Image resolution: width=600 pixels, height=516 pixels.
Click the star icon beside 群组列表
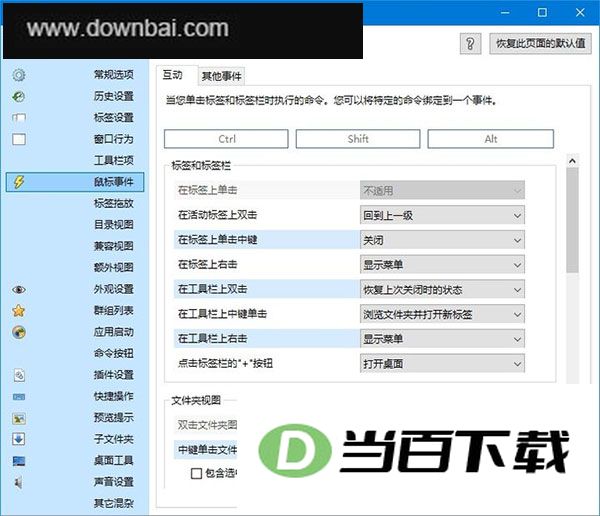point(19,310)
